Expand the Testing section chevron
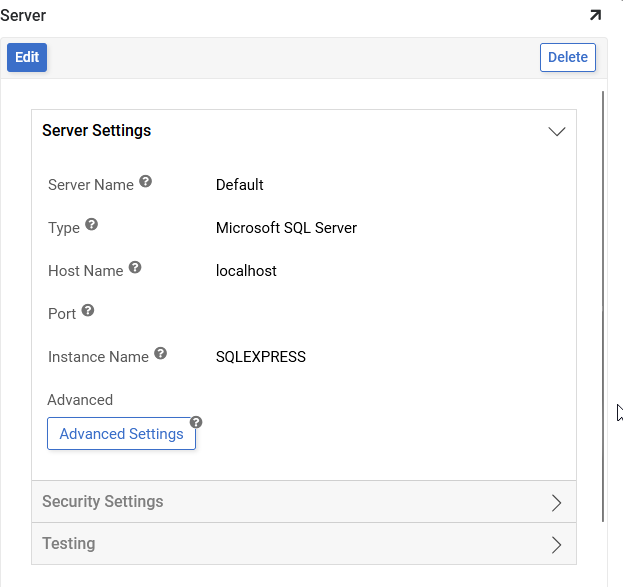Viewport: 623px width, 587px height. tap(557, 544)
